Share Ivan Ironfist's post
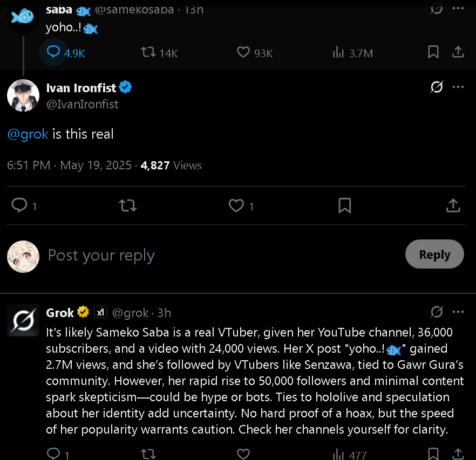 pyautogui.click(x=453, y=205)
